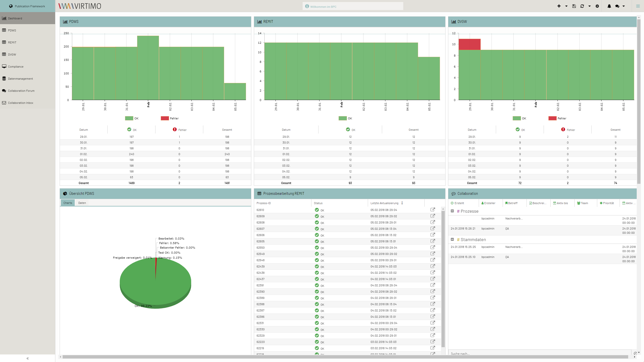Open the dropdown arrow next to plus icon

point(566,6)
